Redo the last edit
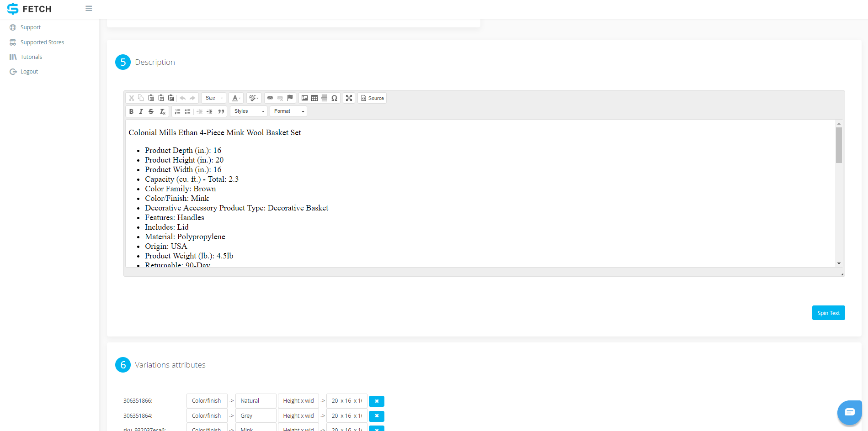Screen dimensions: 868x431 pos(192,98)
